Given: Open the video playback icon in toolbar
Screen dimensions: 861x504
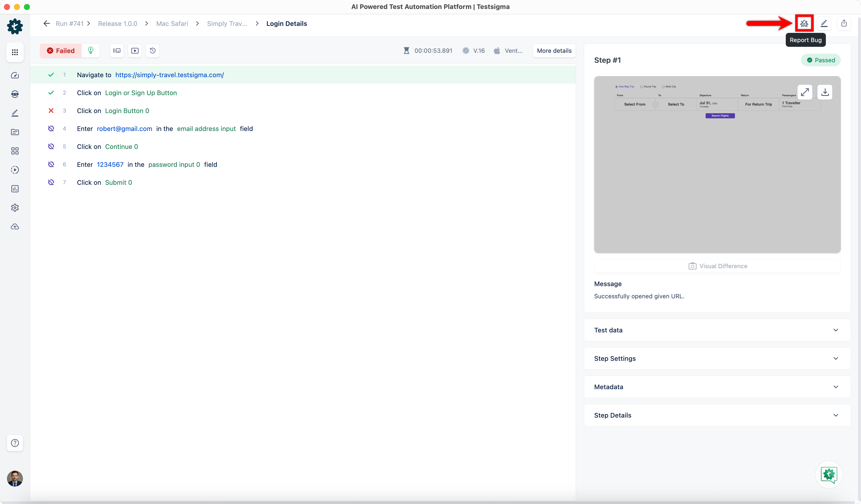Looking at the screenshot, I should click(135, 51).
